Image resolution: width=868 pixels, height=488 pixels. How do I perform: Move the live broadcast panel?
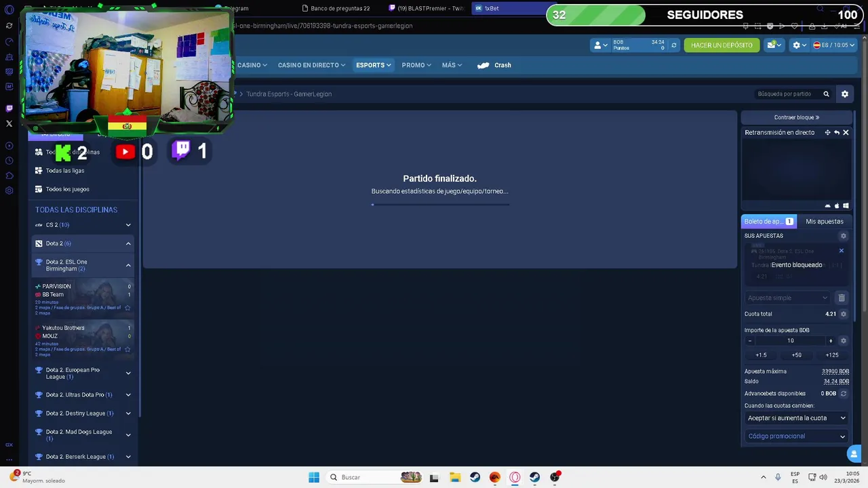coord(827,133)
